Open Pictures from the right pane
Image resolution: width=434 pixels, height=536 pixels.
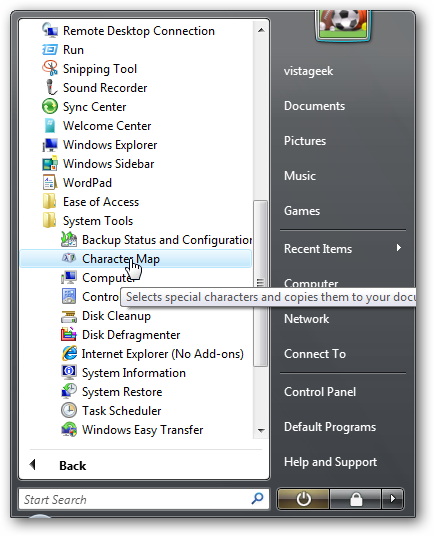coord(305,141)
